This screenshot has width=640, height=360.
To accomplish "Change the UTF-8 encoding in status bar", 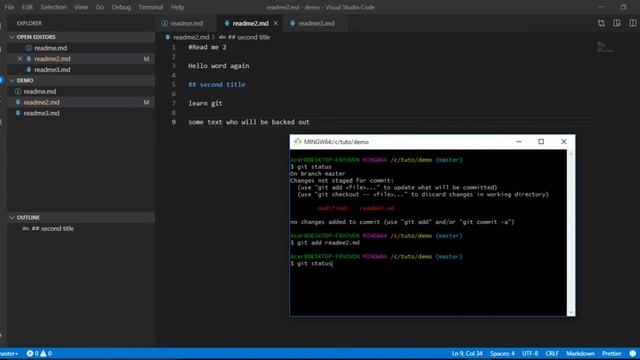I will tap(530, 353).
